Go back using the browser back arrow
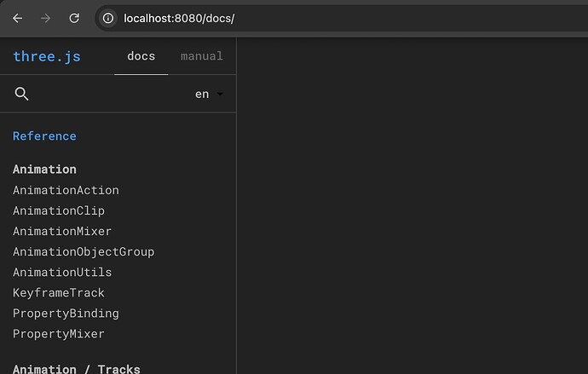The width and height of the screenshot is (588, 374). (18, 18)
